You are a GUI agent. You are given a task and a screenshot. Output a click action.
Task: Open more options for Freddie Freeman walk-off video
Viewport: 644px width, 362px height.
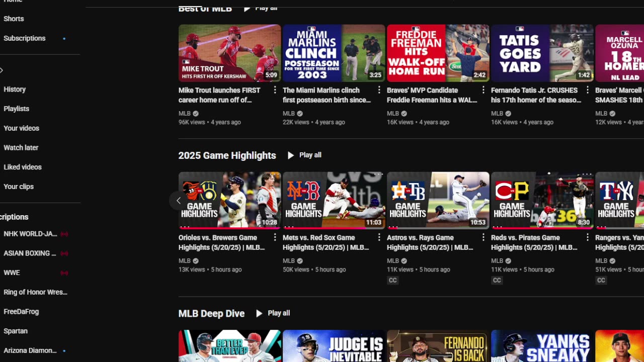[483, 90]
